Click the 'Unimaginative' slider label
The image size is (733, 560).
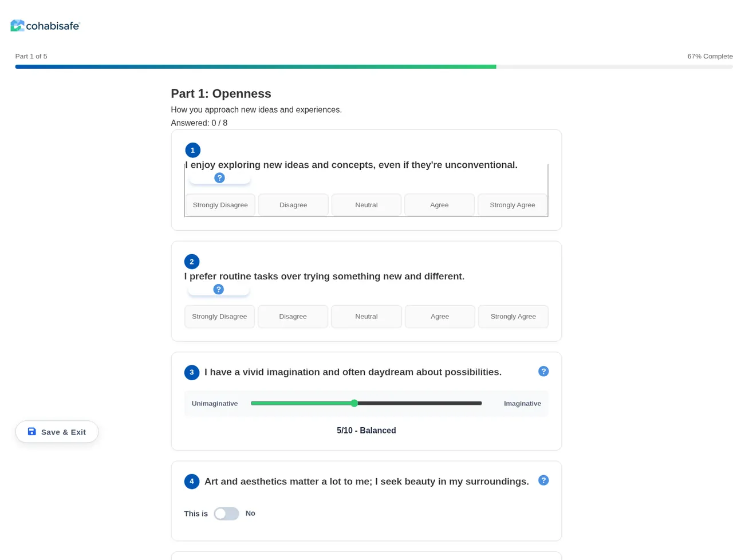(215, 404)
